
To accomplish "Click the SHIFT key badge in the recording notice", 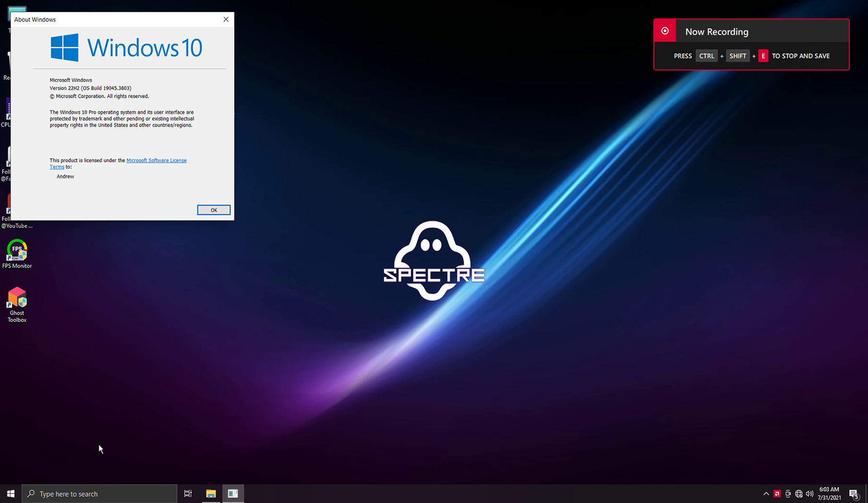I will 738,56.
